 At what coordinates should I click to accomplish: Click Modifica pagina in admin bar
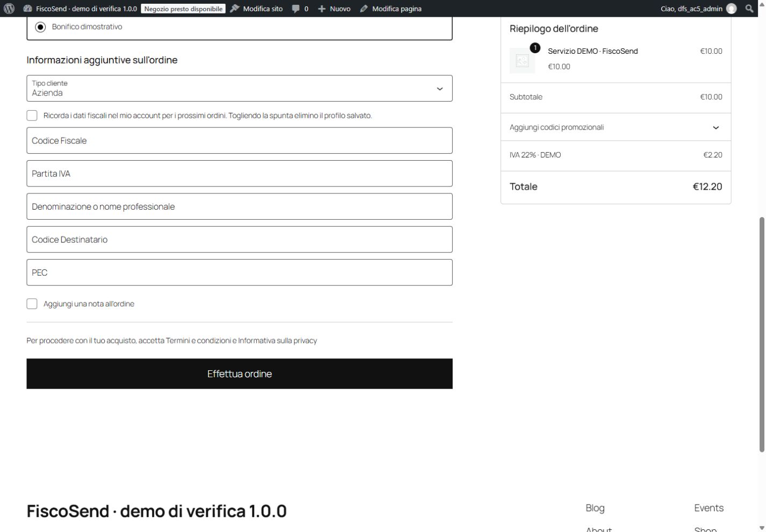click(x=397, y=9)
